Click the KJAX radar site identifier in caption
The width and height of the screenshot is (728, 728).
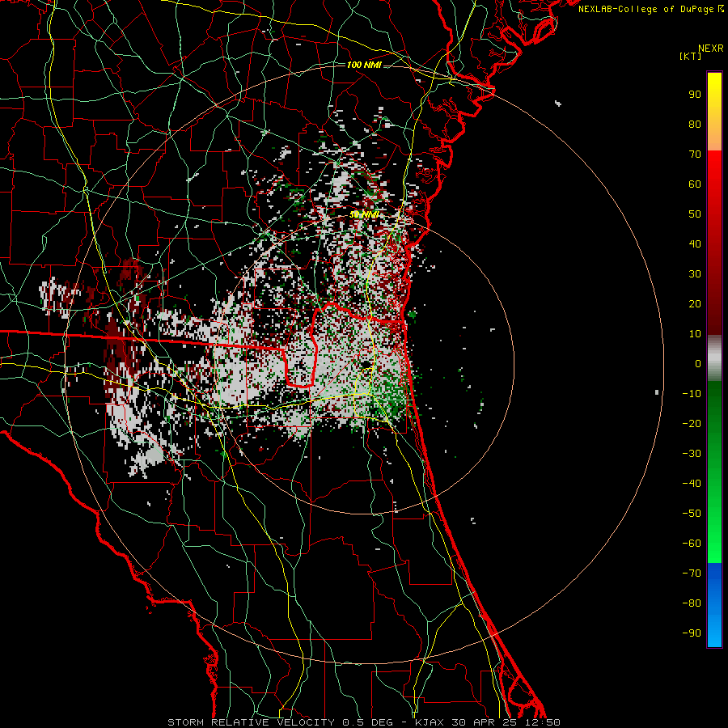click(x=429, y=722)
